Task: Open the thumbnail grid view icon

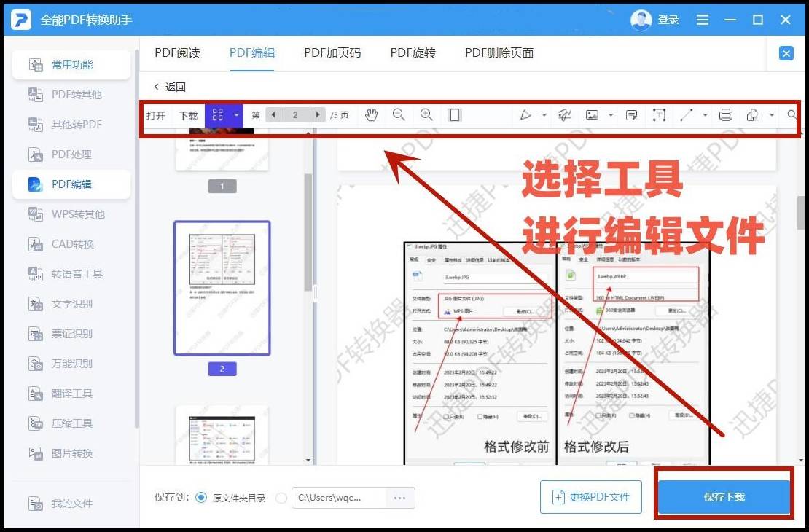Action: coord(217,114)
